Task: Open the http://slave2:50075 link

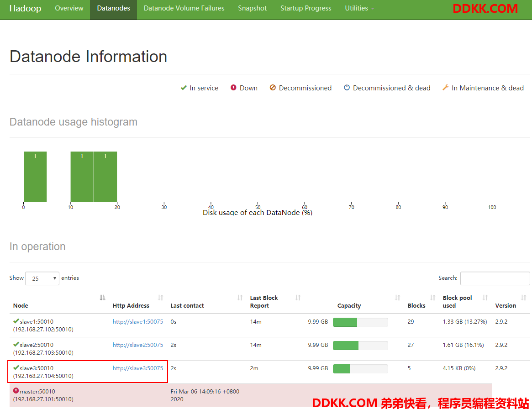Action: click(x=138, y=345)
